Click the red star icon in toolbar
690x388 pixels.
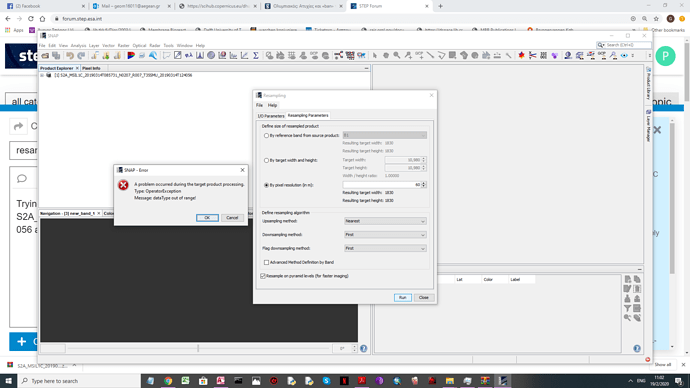pos(521,55)
